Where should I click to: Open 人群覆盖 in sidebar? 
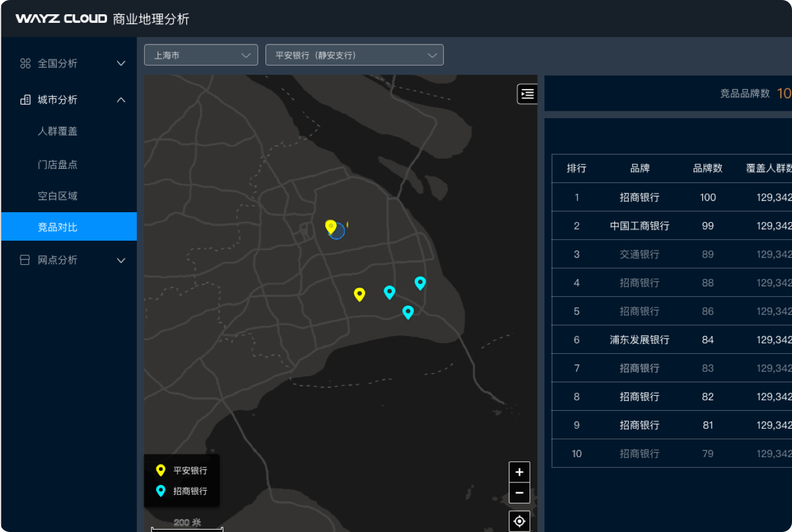click(x=58, y=131)
